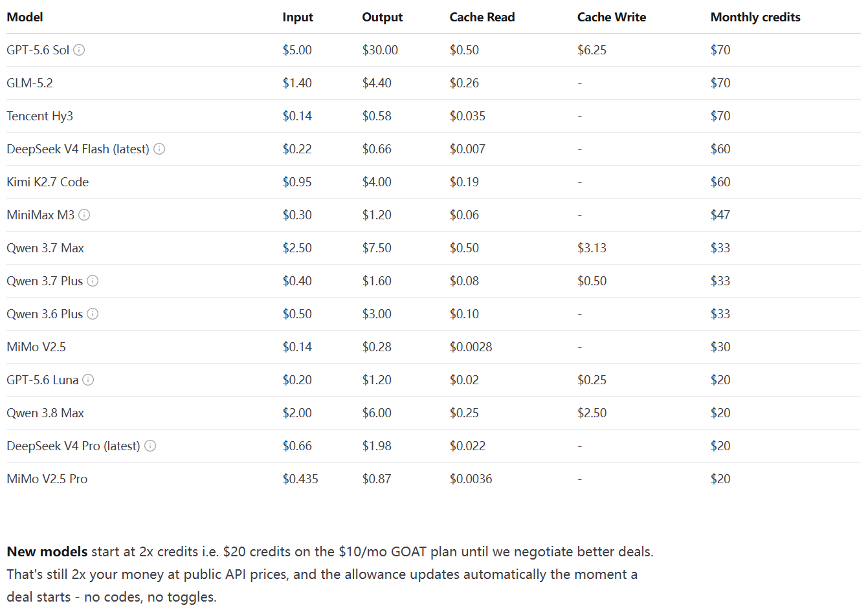
Task: Click the Kimi K2.7 Code model name
Action: coord(47,182)
